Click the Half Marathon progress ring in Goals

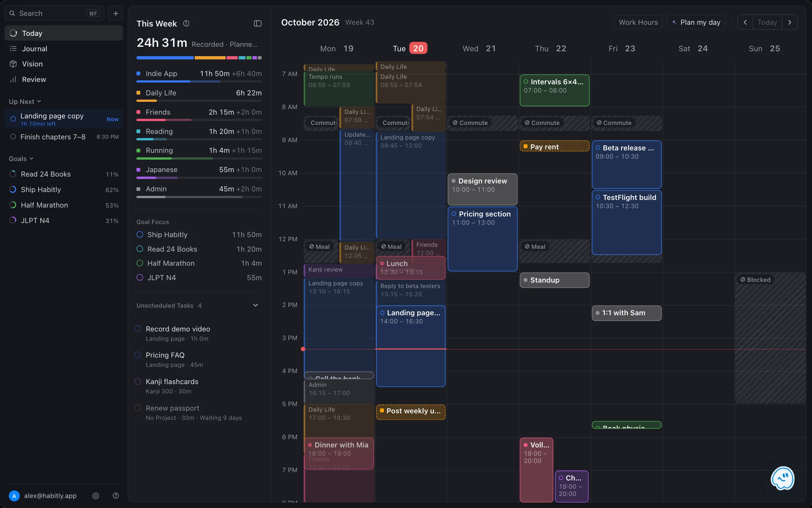[13, 205]
